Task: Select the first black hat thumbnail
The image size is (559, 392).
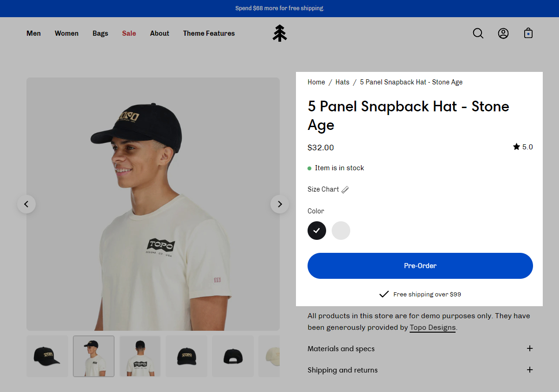Action: click(x=47, y=356)
